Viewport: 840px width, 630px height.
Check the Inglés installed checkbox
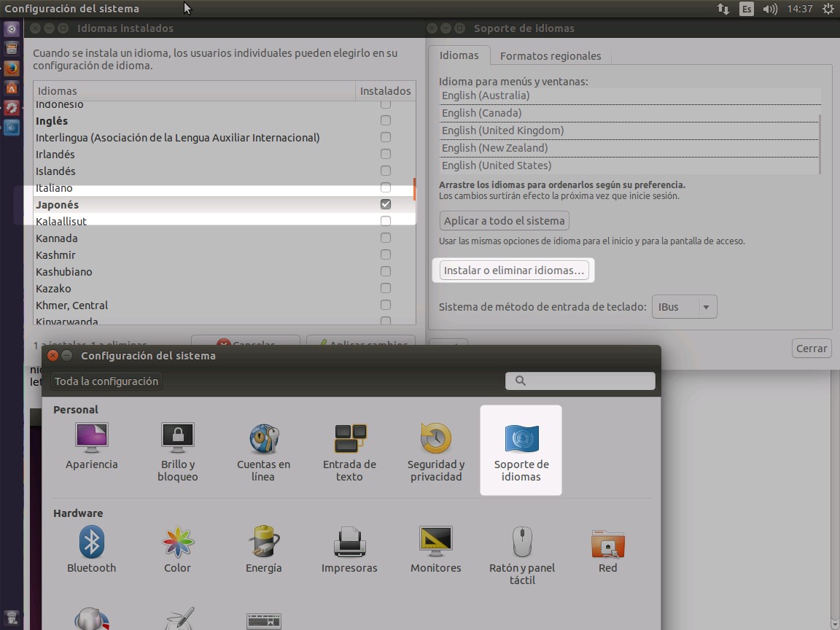[386, 120]
